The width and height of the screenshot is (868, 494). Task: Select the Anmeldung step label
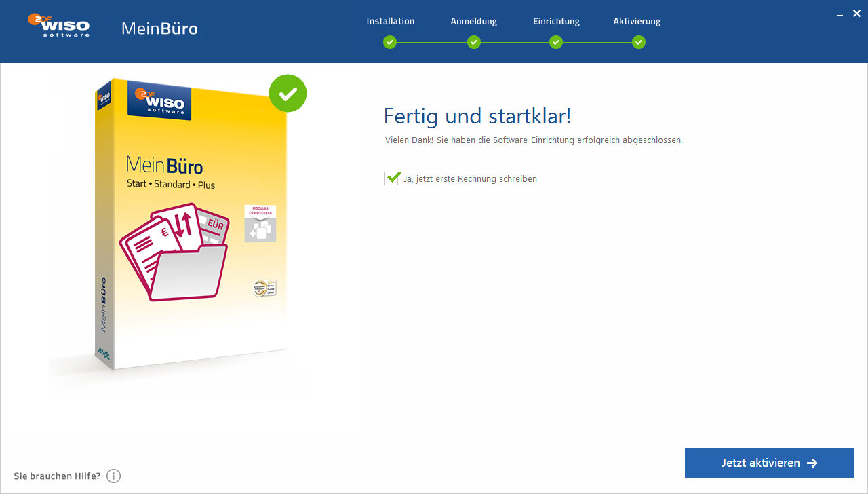pyautogui.click(x=474, y=21)
